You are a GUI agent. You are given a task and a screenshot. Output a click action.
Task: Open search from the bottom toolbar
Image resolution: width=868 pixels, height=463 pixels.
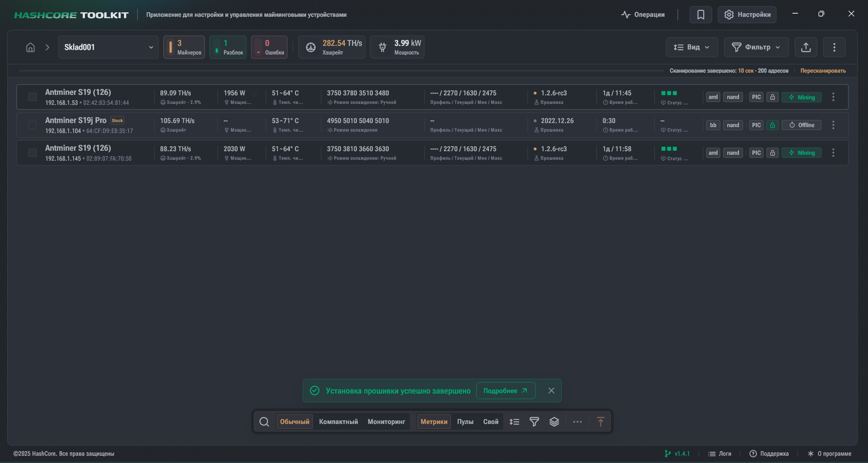click(264, 422)
